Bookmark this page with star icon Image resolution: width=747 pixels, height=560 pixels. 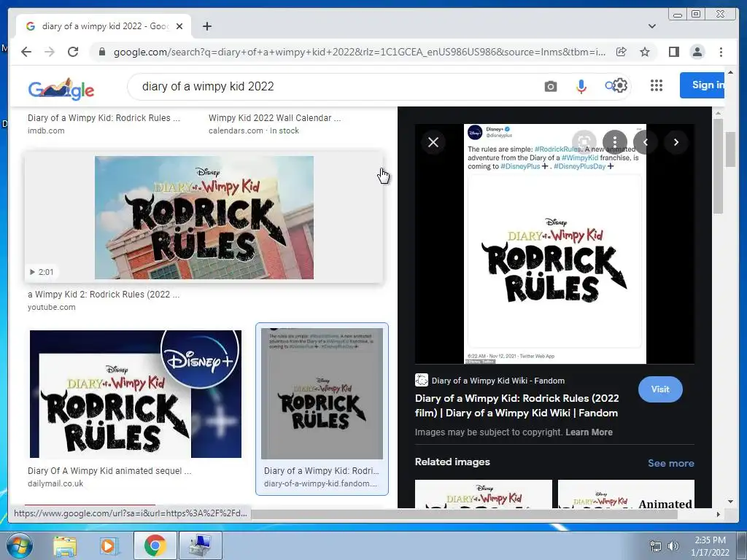(x=645, y=52)
